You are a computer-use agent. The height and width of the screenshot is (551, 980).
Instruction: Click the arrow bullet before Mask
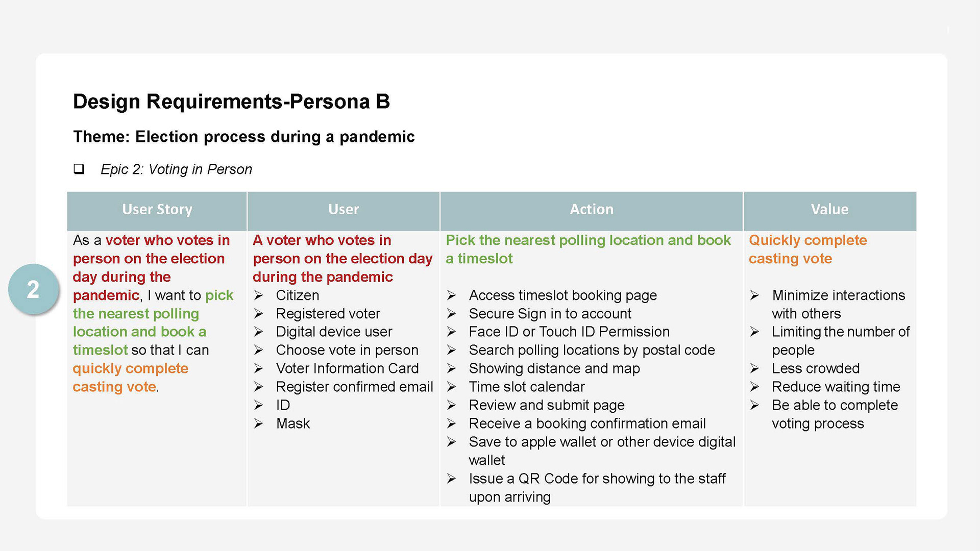[259, 423]
